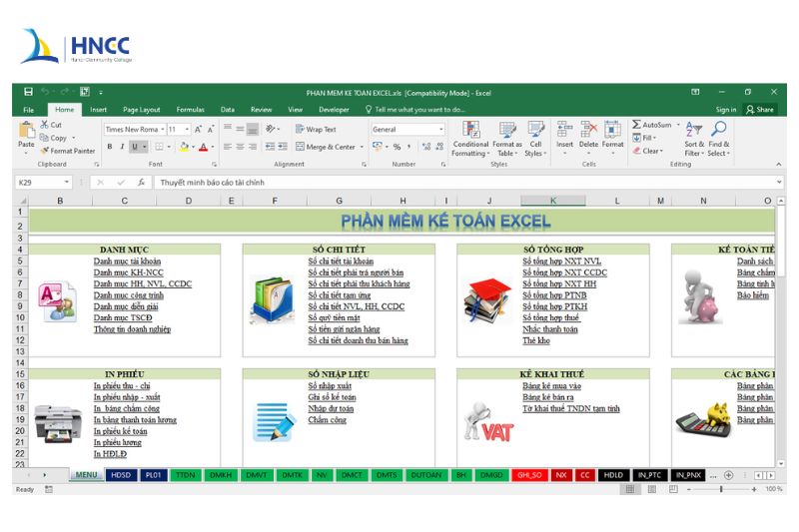
Task: Open the File tab
Action: (x=29, y=110)
